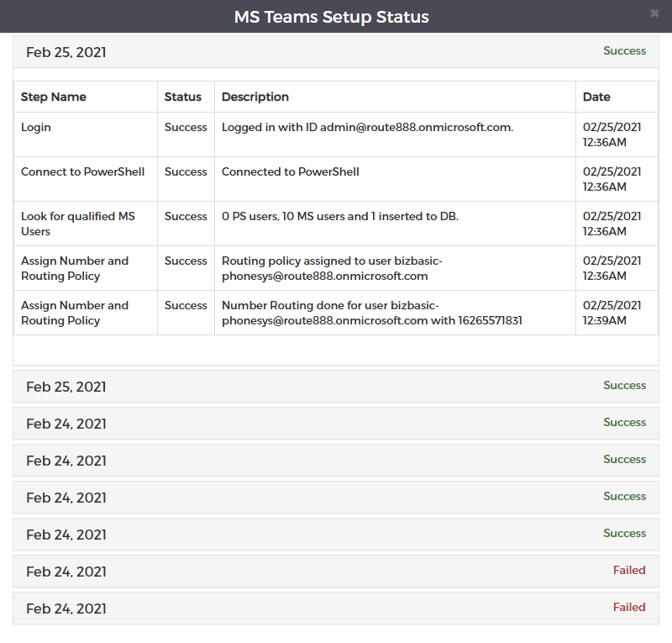Expand the third Feb 24, 2021 entry
672x643 pixels.
(x=335, y=497)
